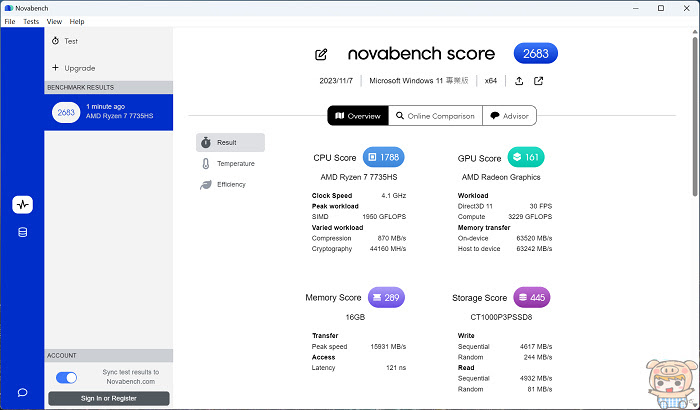The width and height of the screenshot is (700, 410).
Task: Open the Help menu
Action: [77, 21]
